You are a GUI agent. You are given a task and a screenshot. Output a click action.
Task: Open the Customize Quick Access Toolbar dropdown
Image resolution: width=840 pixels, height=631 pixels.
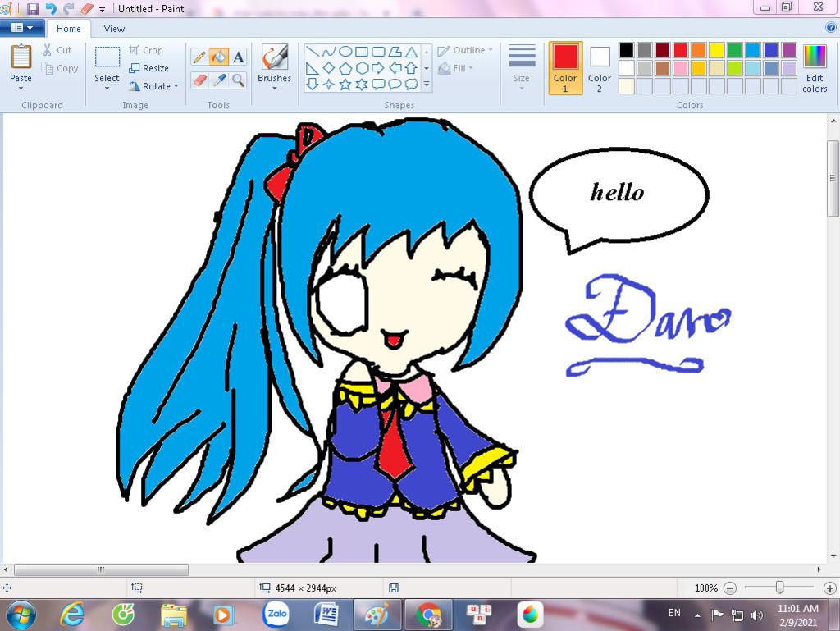[x=102, y=9]
